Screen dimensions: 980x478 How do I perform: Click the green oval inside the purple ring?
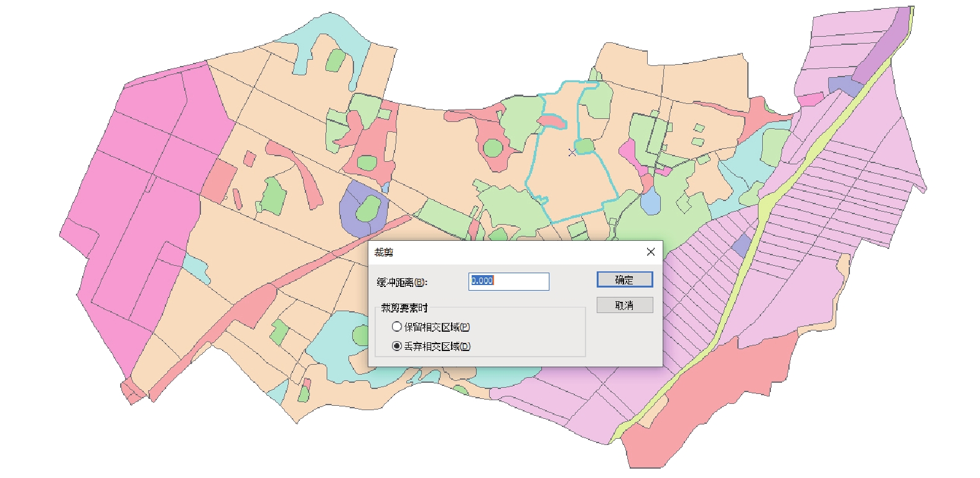(x=368, y=207)
